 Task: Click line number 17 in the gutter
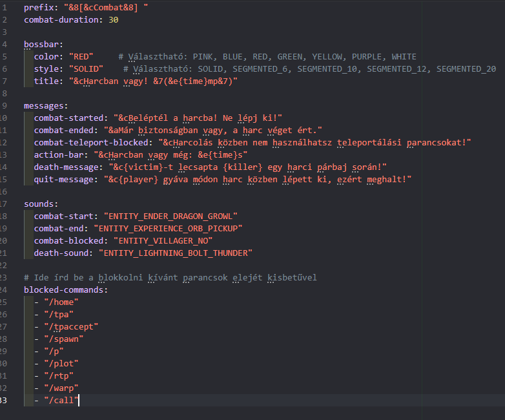(x=3, y=204)
